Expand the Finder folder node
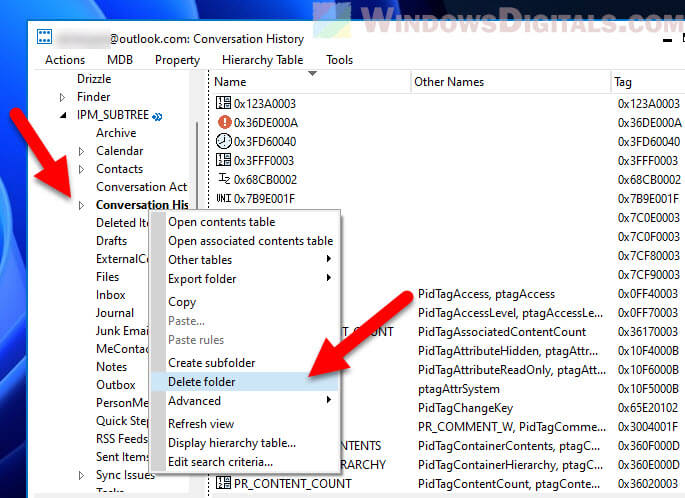Viewport: 685px width, 498px height. pos(62,97)
